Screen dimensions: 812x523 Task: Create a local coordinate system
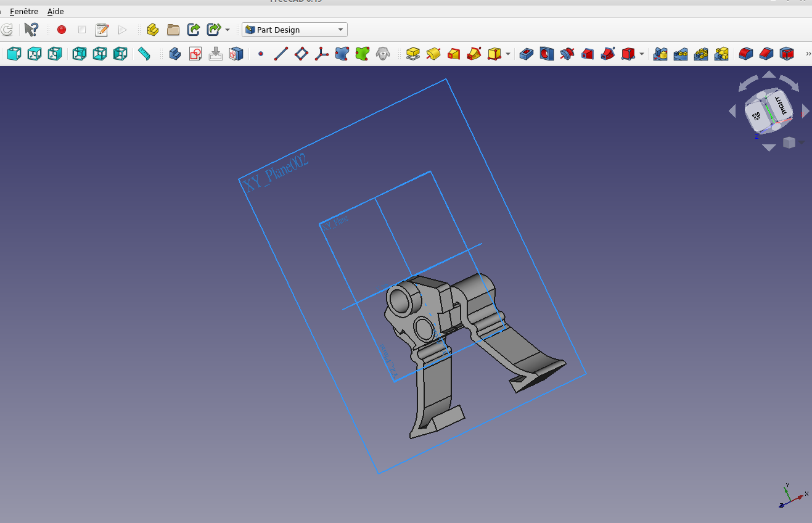pos(322,54)
